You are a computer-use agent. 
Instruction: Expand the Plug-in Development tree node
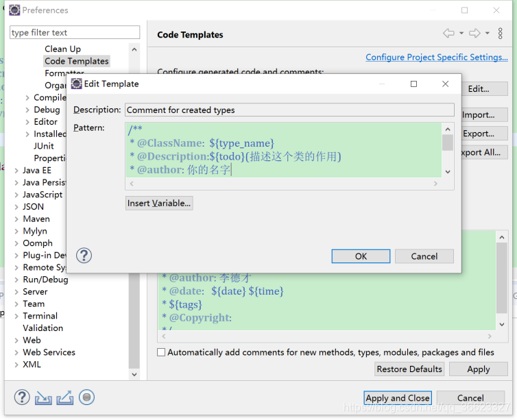pyautogui.click(x=16, y=256)
